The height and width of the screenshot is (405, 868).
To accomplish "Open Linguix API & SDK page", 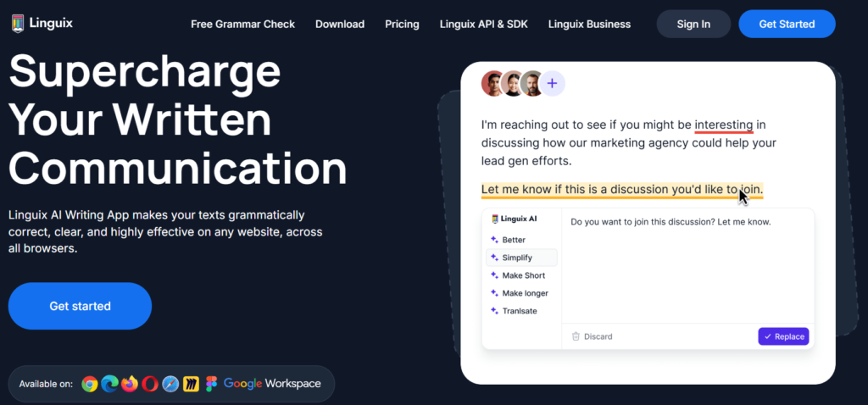I will tap(483, 24).
